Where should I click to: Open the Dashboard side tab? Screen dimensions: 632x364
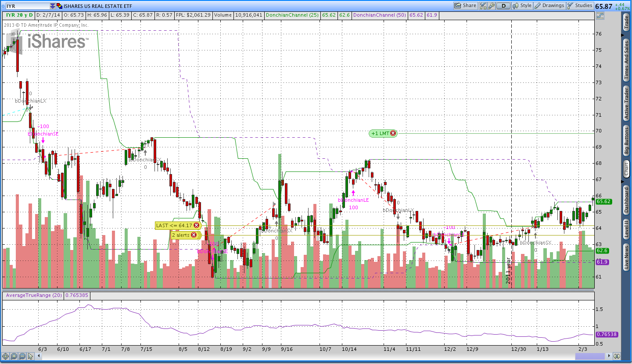point(627,200)
